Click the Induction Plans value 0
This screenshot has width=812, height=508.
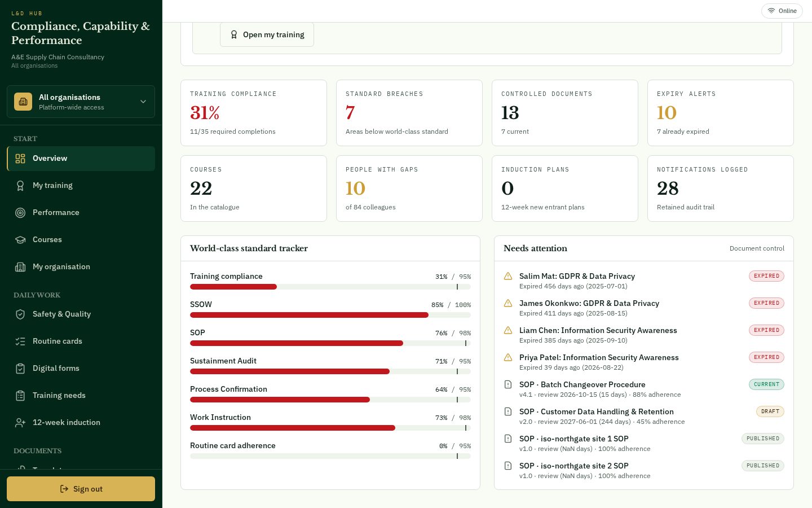[507, 189]
